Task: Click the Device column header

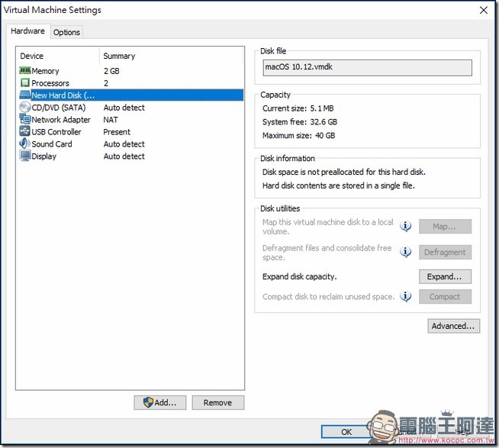Action: click(57, 56)
